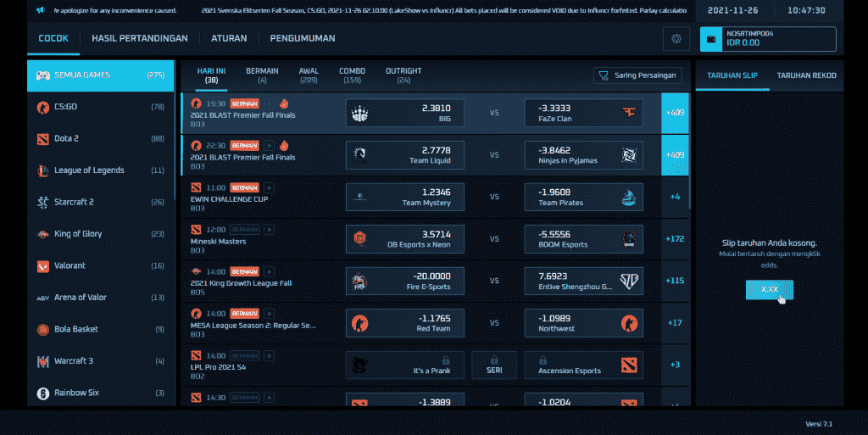Open the settings gear icon
Screen dimensions: 868x435
pos(676,39)
